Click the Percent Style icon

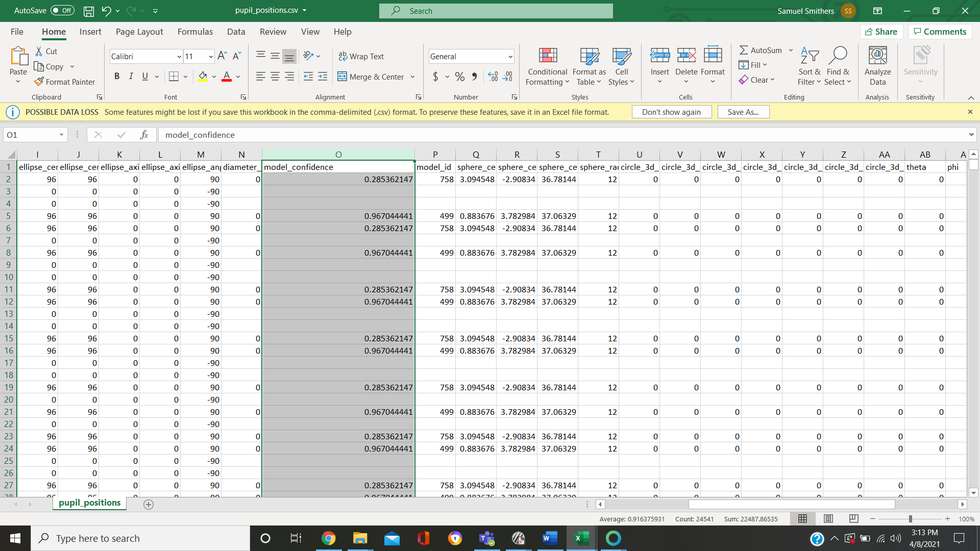coord(460,77)
